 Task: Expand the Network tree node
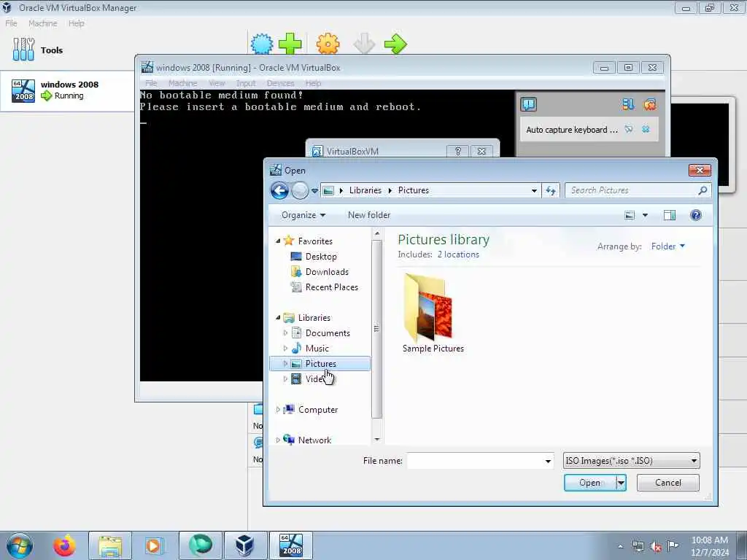pos(278,440)
